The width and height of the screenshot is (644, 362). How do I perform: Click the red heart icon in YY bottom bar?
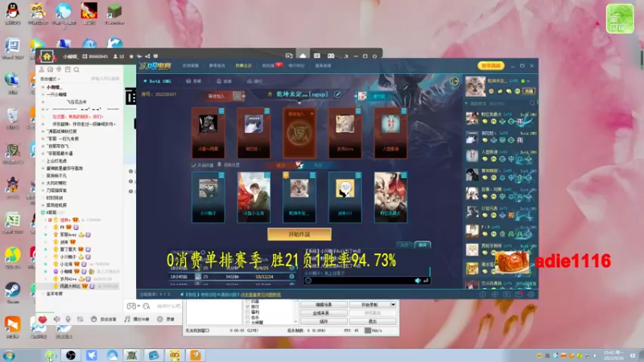pyautogui.click(x=43, y=319)
